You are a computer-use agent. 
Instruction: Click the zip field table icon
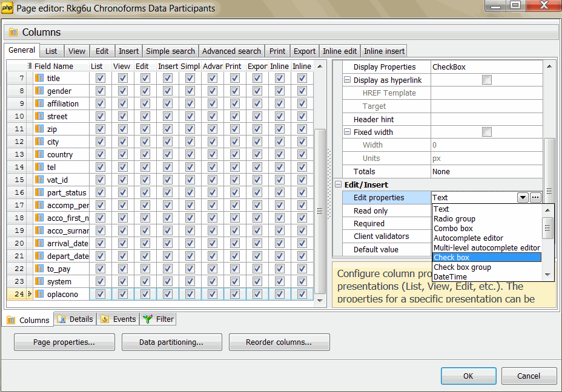(x=39, y=129)
